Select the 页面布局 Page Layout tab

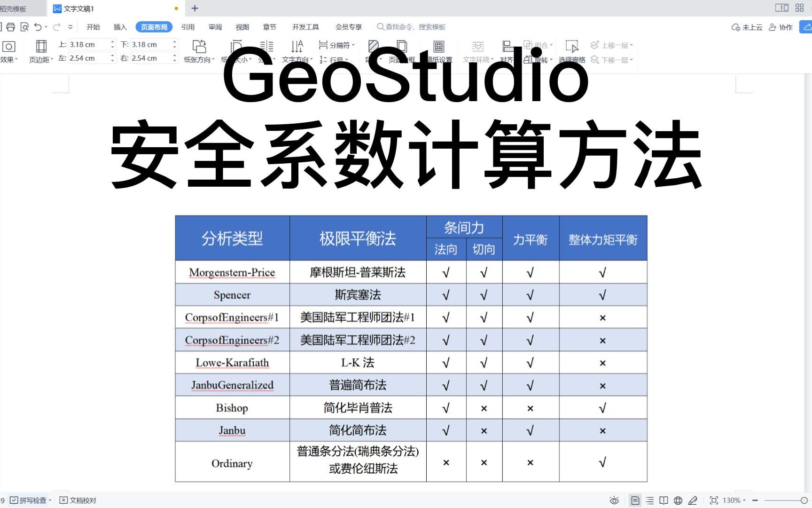[x=154, y=27]
